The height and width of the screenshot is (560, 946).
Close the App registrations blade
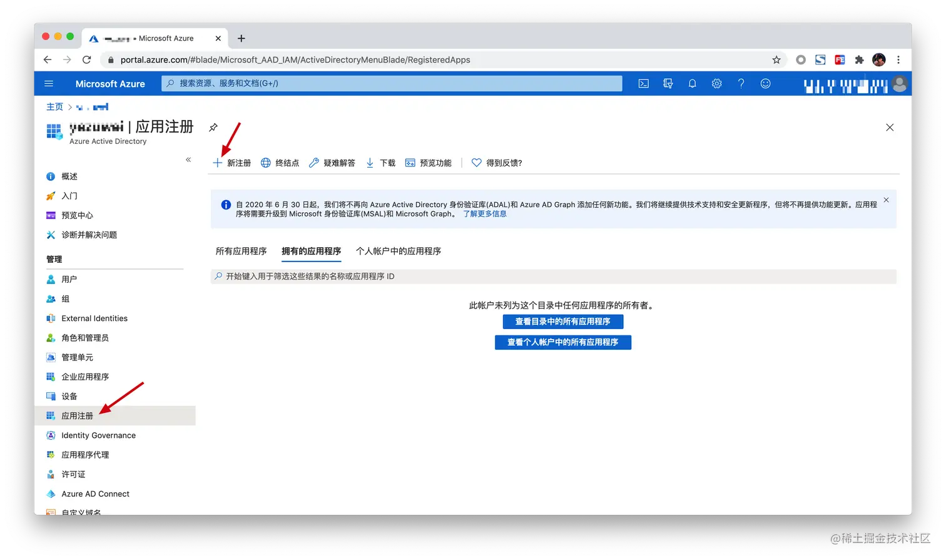[890, 127]
